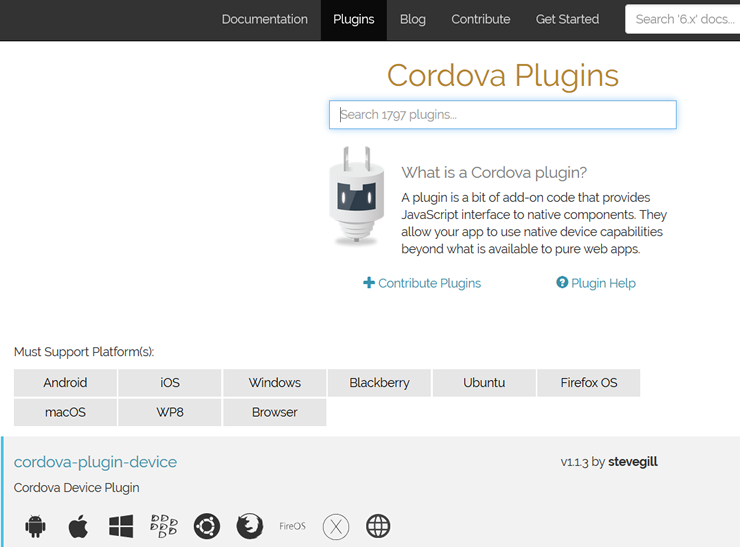Click the macOS X circle icon
Image resolution: width=740 pixels, height=547 pixels.
[x=336, y=526]
